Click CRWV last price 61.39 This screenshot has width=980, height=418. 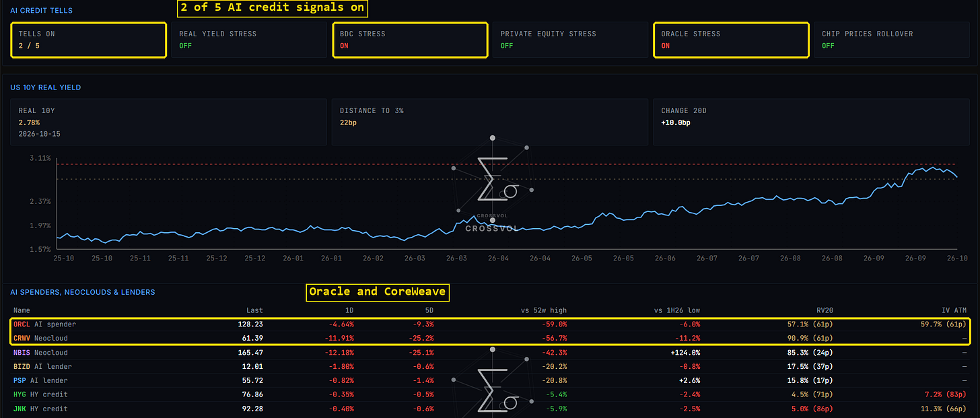252,338
